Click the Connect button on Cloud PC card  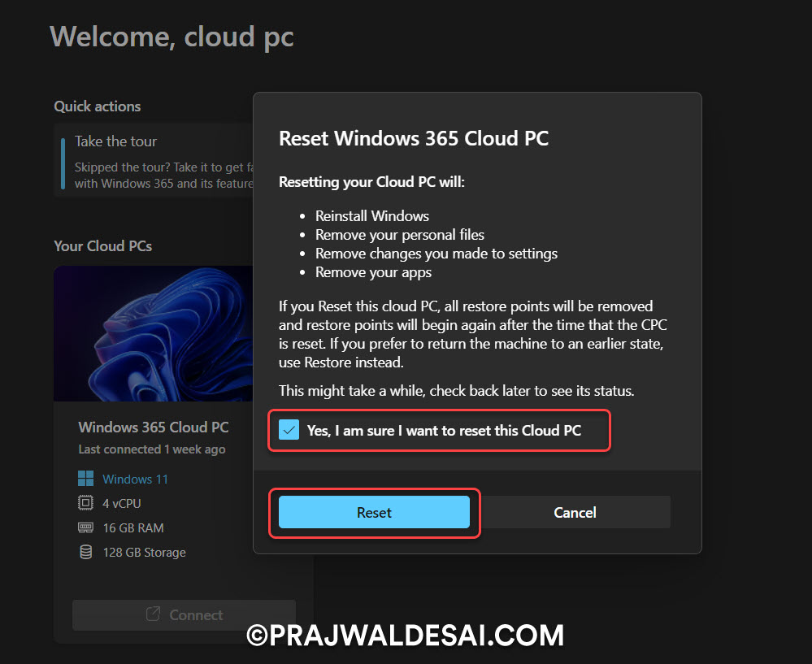(x=184, y=614)
